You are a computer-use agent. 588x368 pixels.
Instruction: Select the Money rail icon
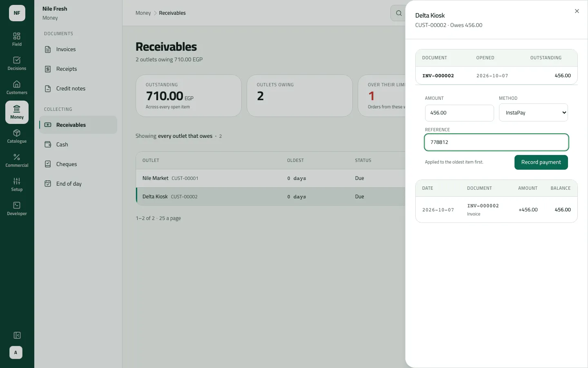coord(17,112)
